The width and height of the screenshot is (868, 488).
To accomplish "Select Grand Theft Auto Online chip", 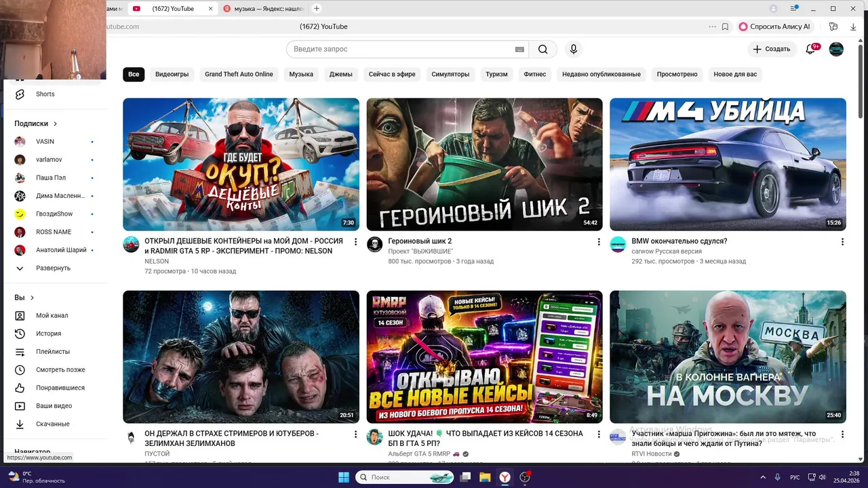I will click(239, 75).
